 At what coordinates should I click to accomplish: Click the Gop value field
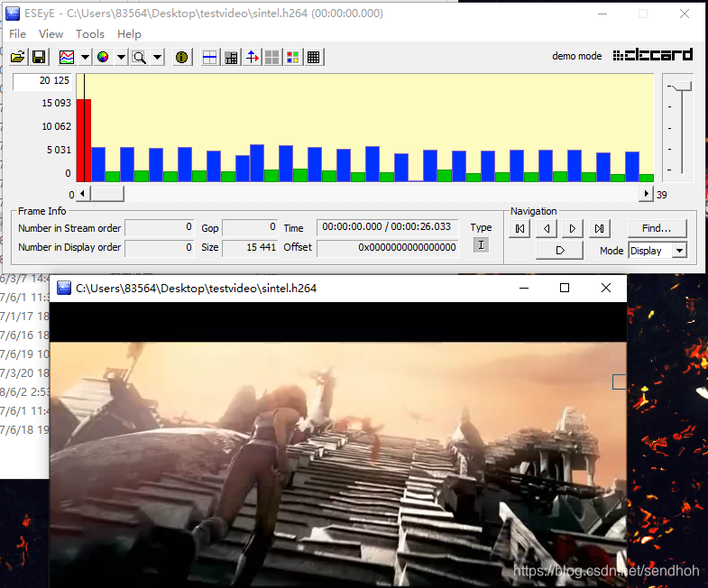pos(250,227)
